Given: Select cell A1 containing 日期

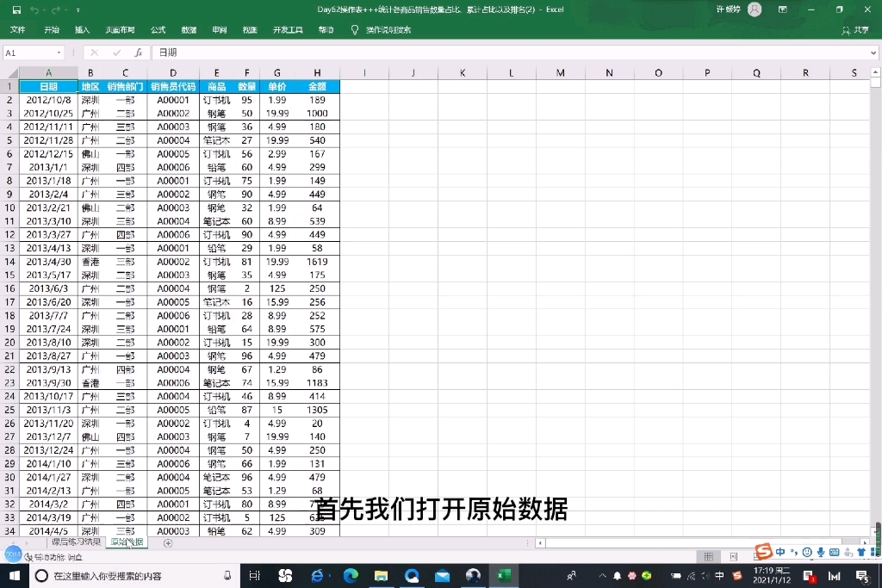Looking at the screenshot, I should [x=49, y=86].
